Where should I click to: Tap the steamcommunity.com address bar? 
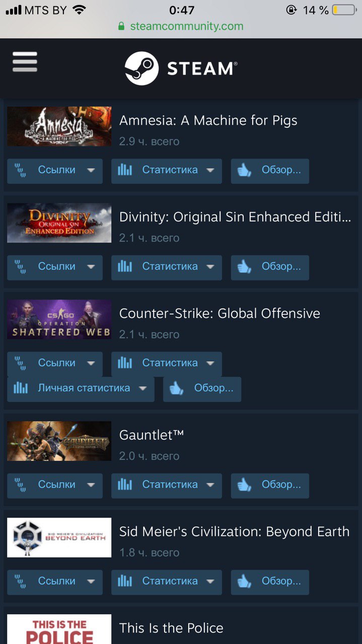(x=181, y=26)
